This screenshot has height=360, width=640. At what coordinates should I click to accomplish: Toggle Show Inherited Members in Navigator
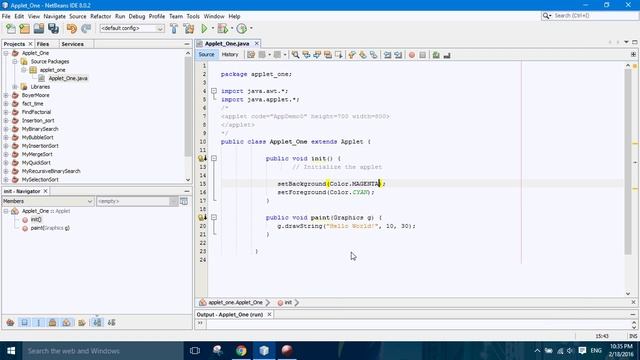tap(10, 323)
